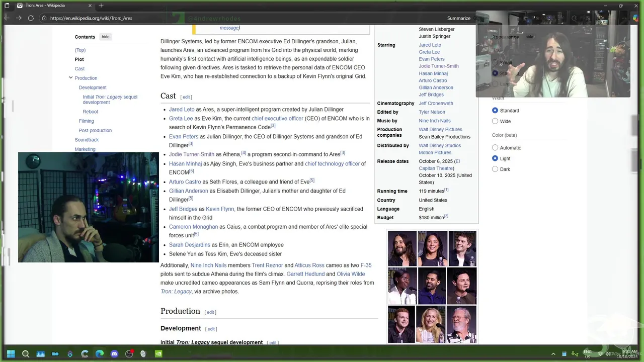The image size is (644, 362).
Task: Open volume control in system tray
Action: pyautogui.click(x=608, y=354)
